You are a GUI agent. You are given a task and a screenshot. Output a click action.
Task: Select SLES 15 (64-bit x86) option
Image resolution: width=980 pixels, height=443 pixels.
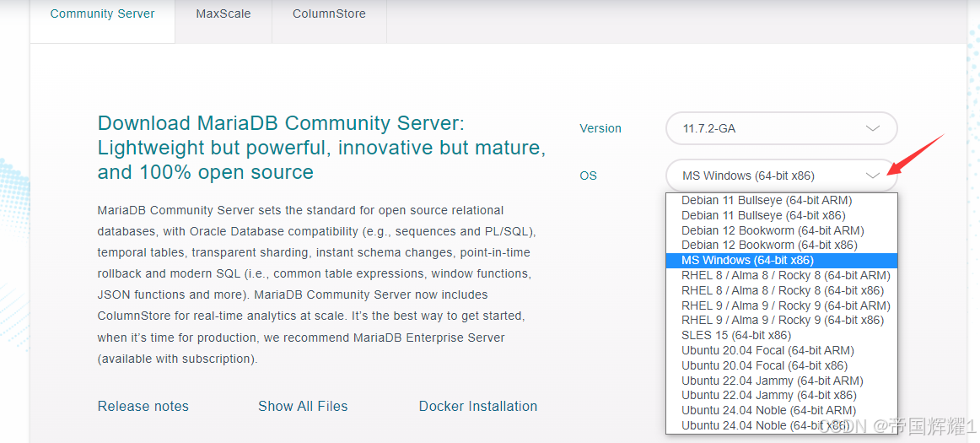(x=782, y=335)
